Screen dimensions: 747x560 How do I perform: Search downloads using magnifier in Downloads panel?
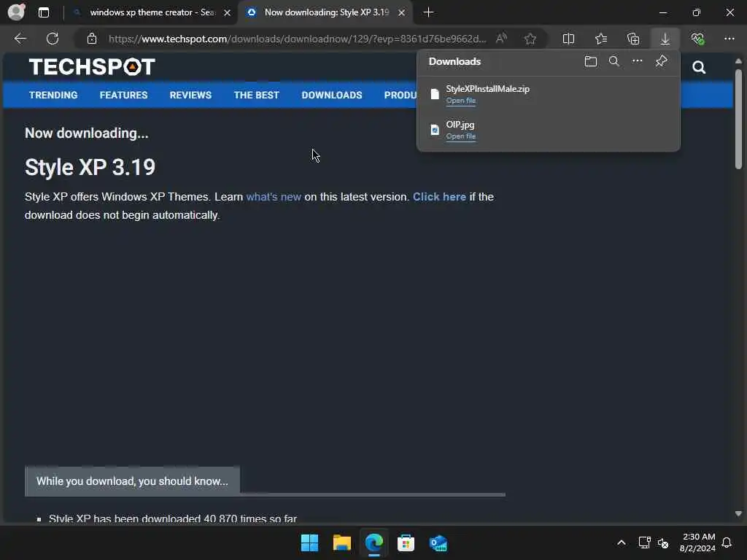pos(614,61)
